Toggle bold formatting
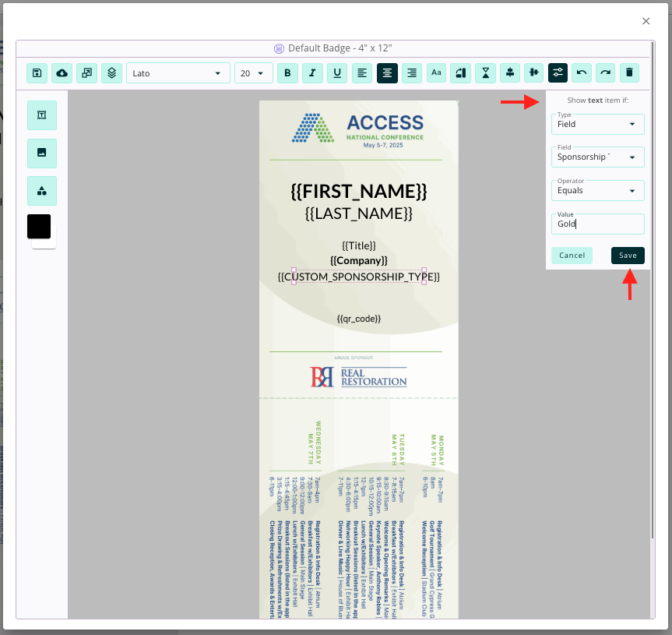Screen dimensions: 672x635 click(x=287, y=73)
